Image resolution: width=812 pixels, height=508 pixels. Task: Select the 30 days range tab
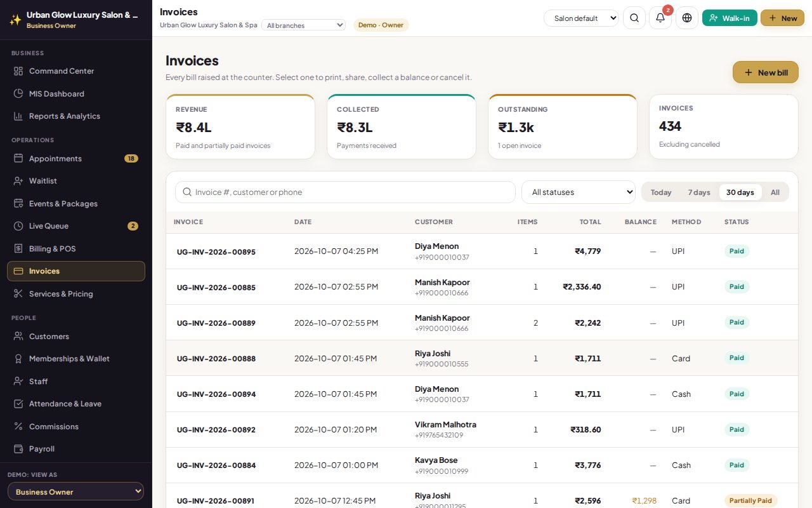point(740,192)
